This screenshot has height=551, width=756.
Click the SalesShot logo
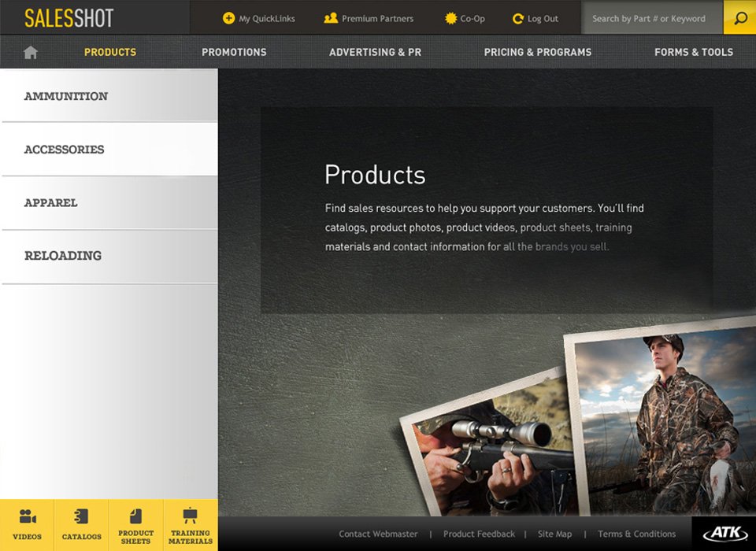pyautogui.click(x=69, y=18)
